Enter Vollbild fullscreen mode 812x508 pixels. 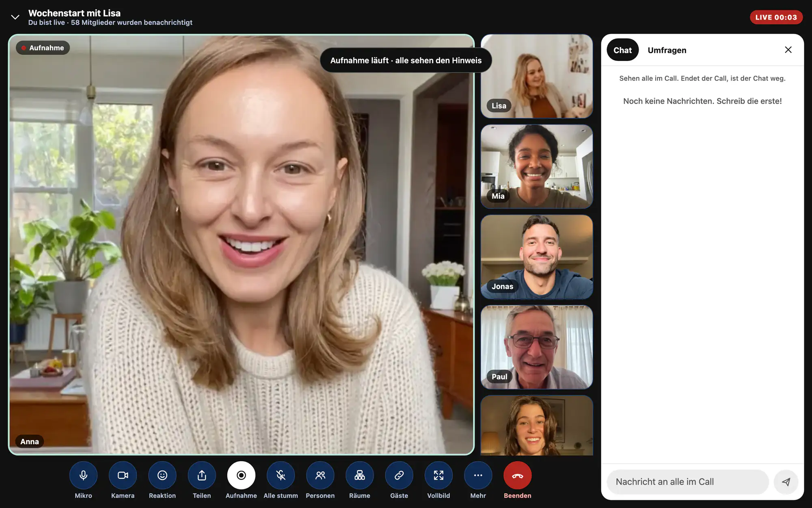(x=438, y=475)
